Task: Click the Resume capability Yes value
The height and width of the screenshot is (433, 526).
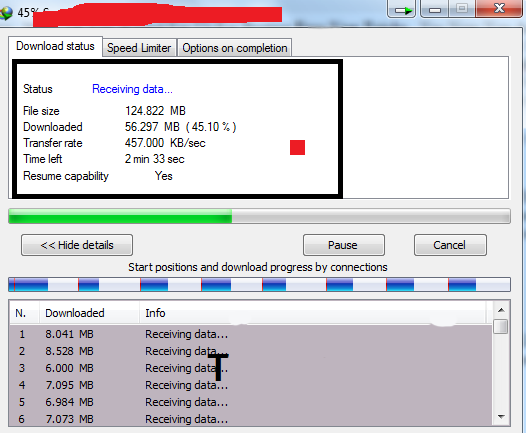Action: (164, 176)
